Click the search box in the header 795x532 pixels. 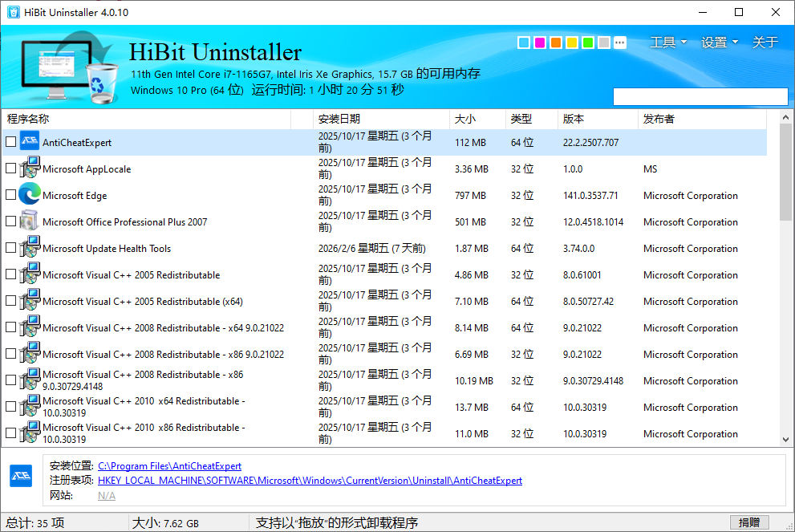(700, 96)
